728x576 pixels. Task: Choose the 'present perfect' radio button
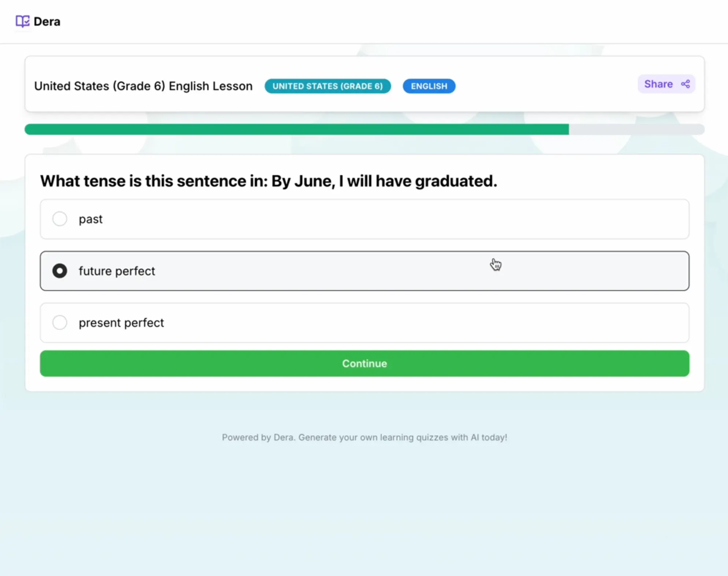(x=60, y=322)
